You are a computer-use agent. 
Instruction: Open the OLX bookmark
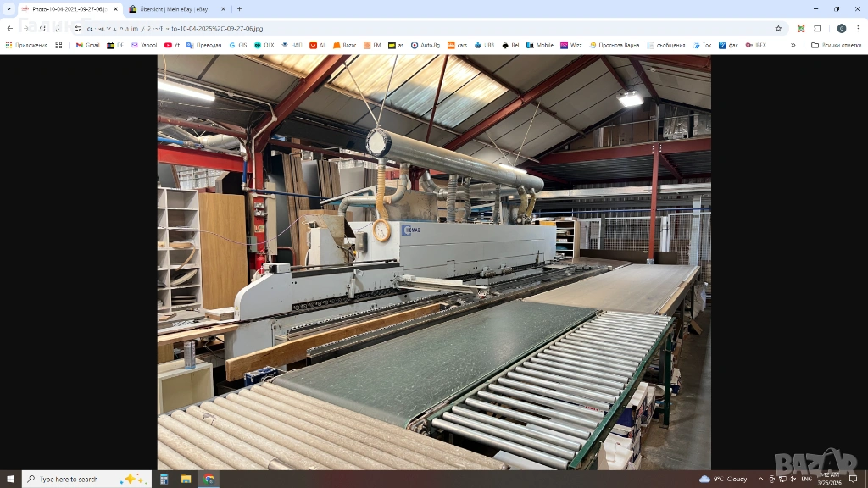[264, 45]
